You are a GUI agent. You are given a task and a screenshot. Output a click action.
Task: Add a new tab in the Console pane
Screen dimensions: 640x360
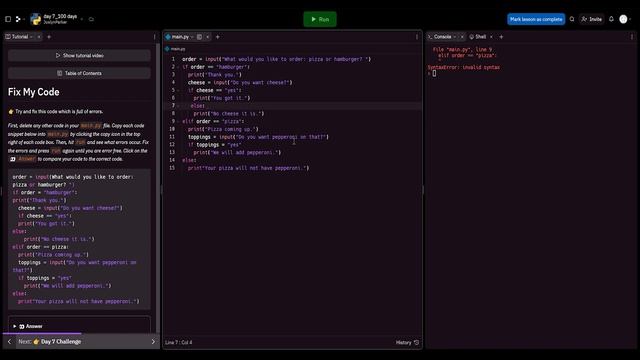501,37
